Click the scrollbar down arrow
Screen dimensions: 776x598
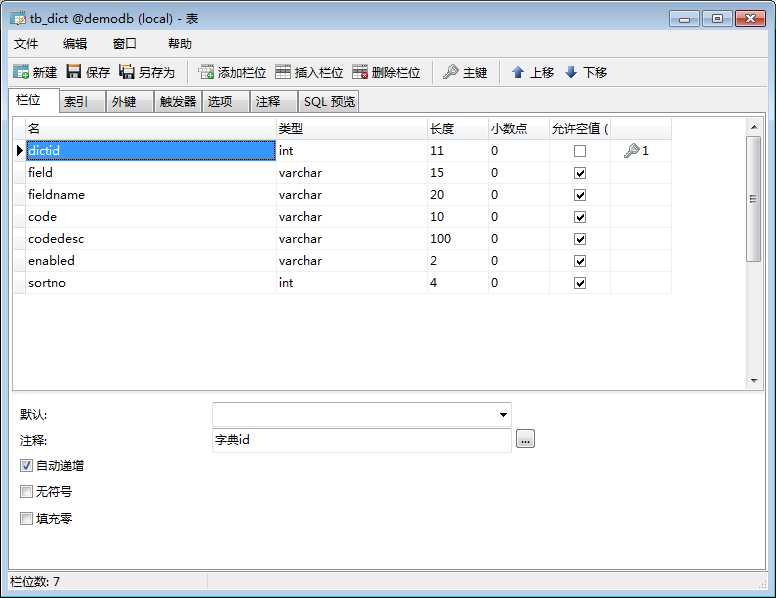pos(754,381)
